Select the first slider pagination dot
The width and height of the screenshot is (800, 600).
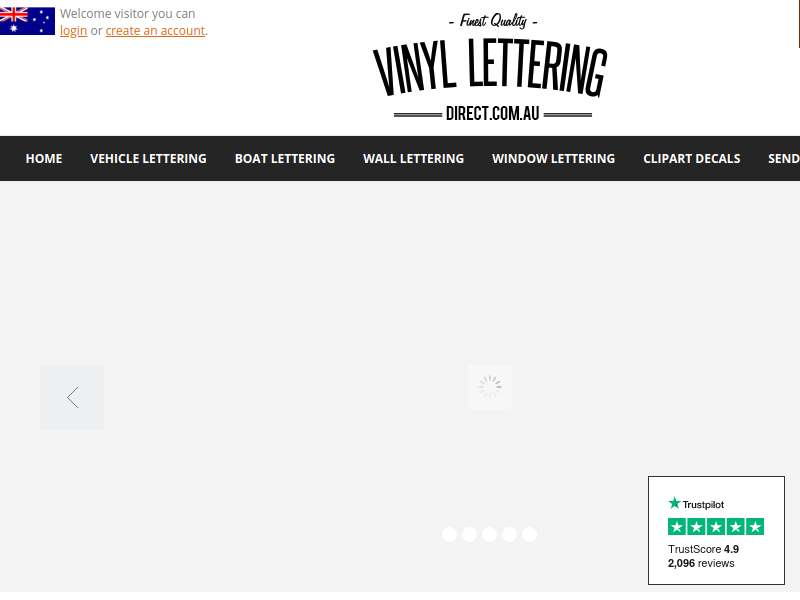click(449, 534)
